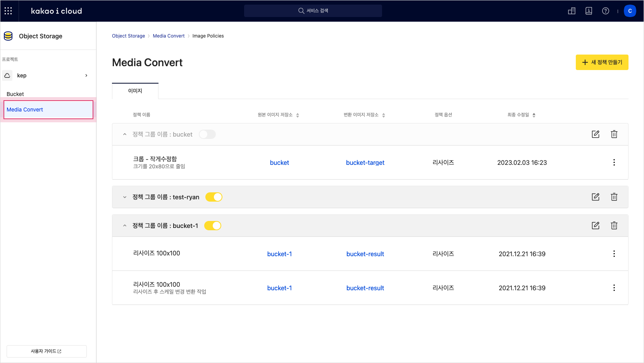Click the 정책 옵션 column header
Viewport: 644px width, 363px height.
(x=443, y=115)
